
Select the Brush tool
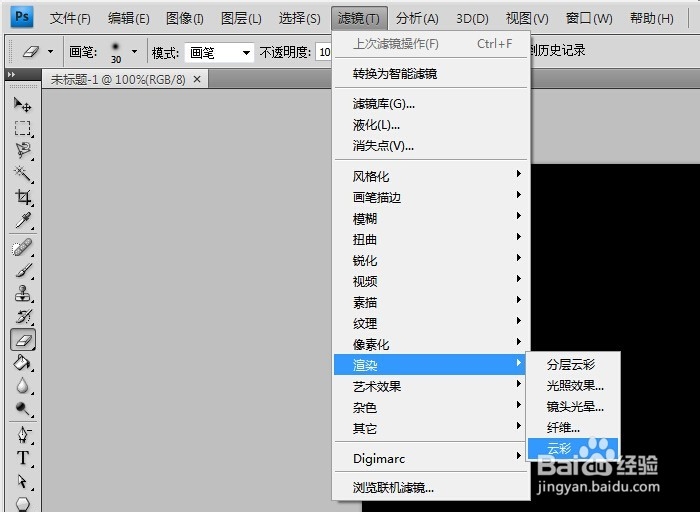point(22,271)
